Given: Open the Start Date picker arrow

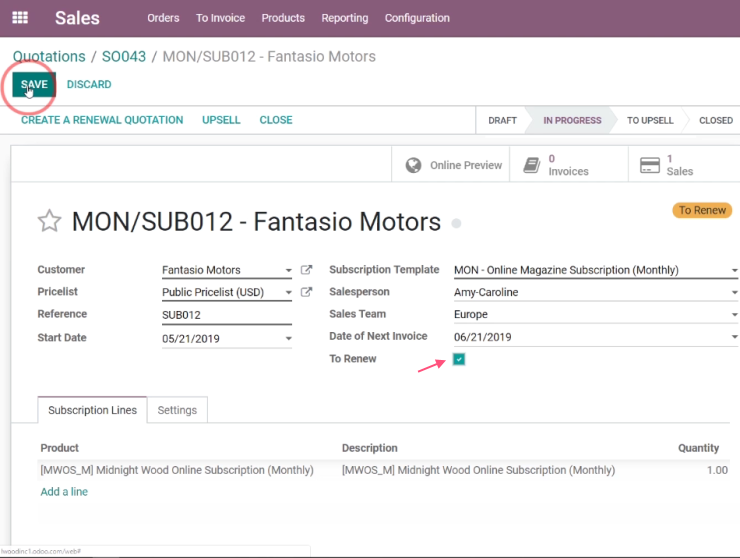Looking at the screenshot, I should (288, 338).
